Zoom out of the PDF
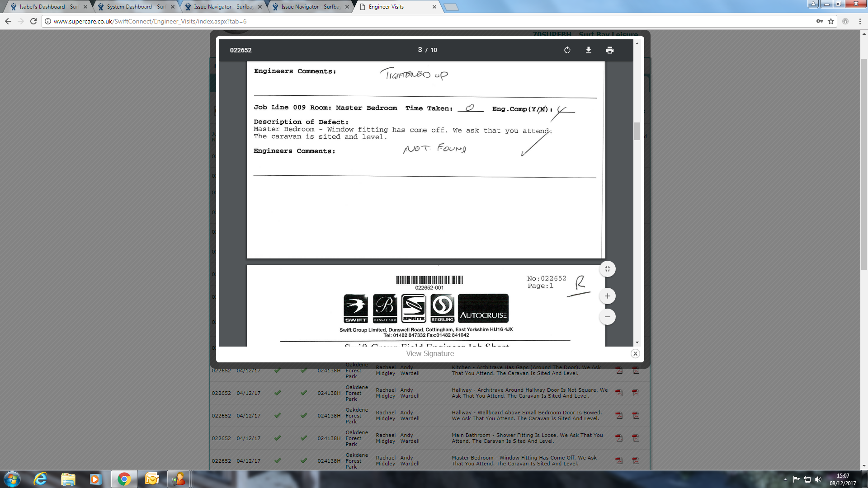 tap(607, 317)
